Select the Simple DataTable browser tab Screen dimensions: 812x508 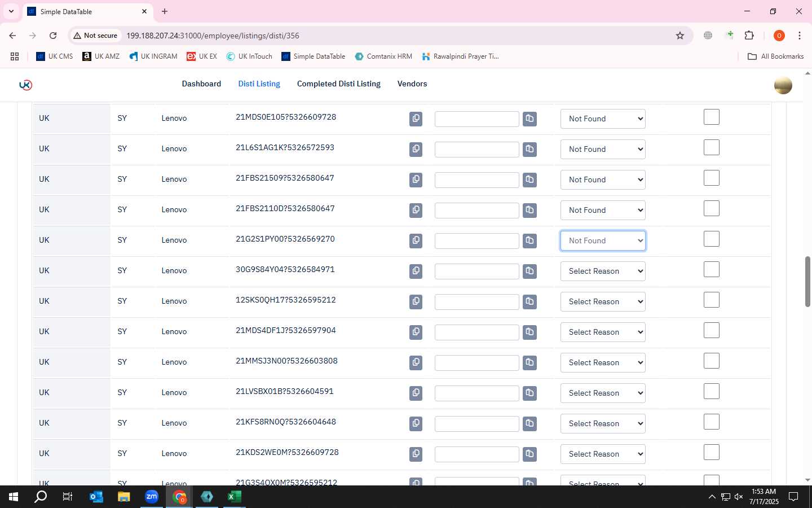coord(87,11)
